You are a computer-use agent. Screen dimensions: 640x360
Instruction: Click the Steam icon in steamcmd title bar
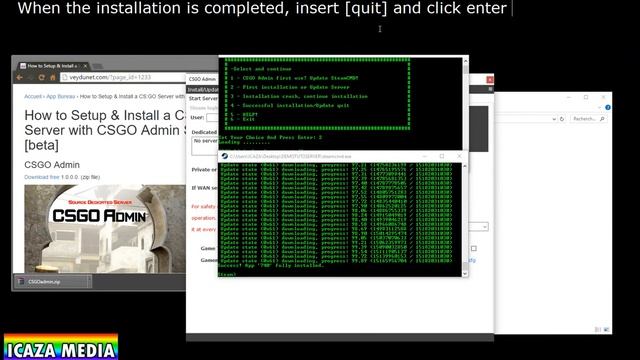224,156
